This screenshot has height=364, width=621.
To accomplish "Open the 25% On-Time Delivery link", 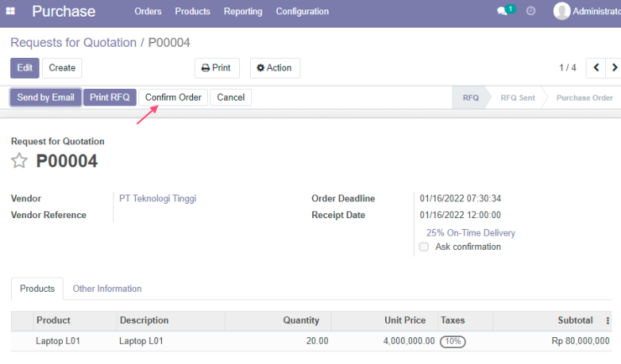I will 471,233.
